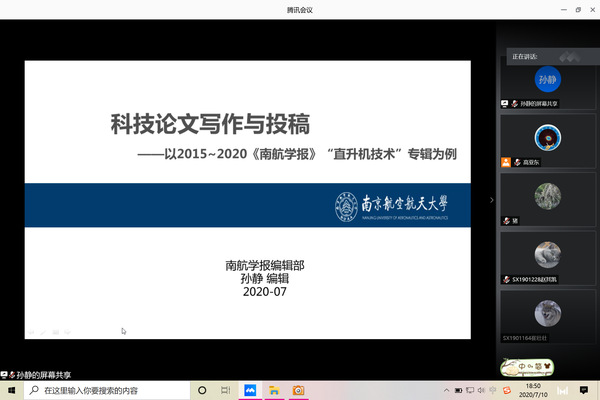Click the screen-share icon next to 孙静's name
600x400 pixels.
point(505,103)
